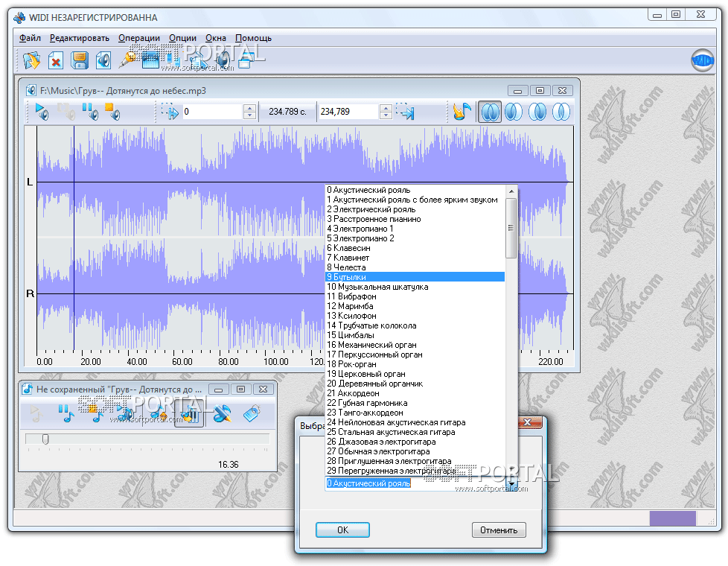Select the third stereo channel mode button

[x=537, y=112]
